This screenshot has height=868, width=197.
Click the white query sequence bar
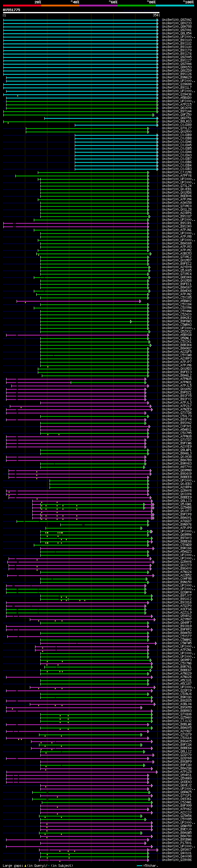(x=81, y=13)
